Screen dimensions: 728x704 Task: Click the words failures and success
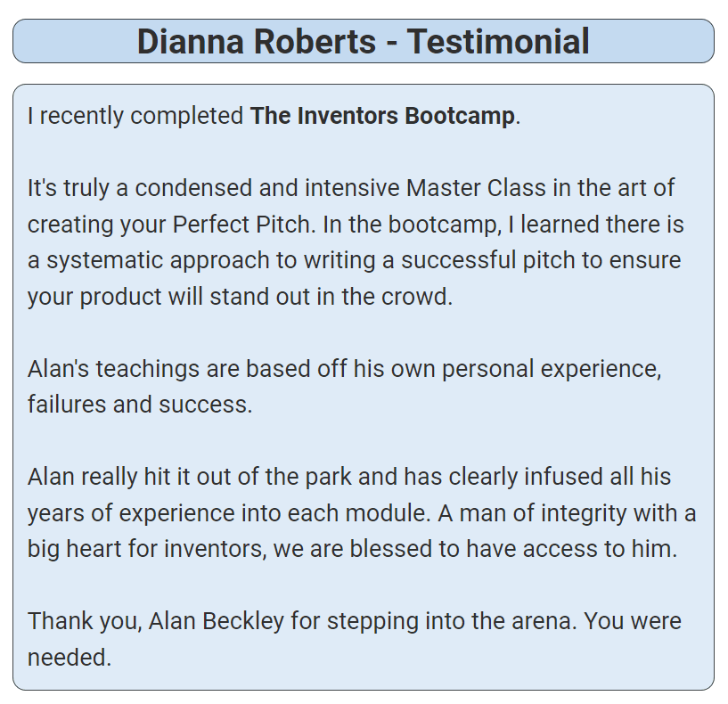(140, 405)
